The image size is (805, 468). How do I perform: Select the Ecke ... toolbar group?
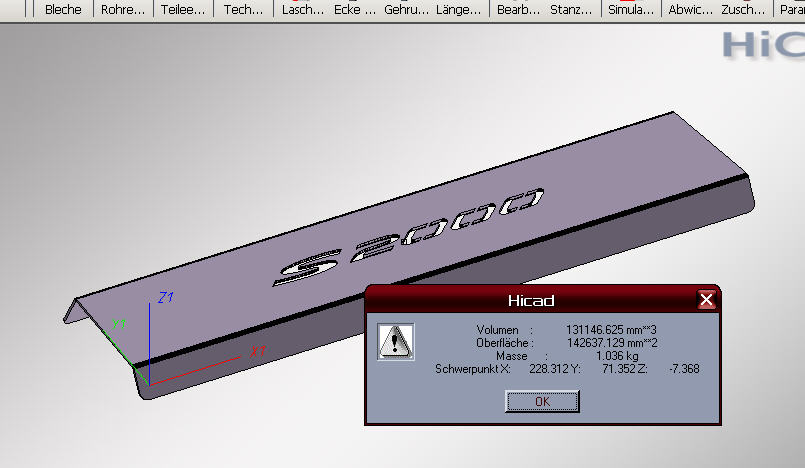pos(354,9)
